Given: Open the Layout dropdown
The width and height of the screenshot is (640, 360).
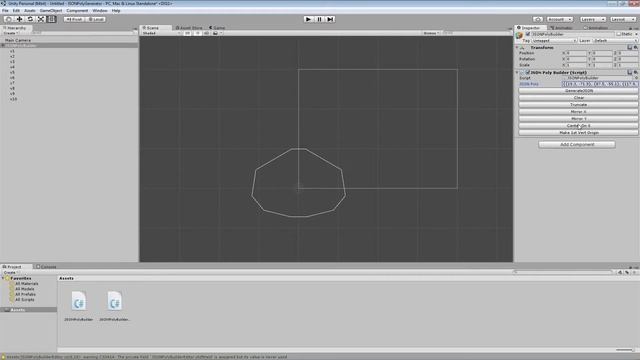Looking at the screenshot, I should tap(622, 19).
